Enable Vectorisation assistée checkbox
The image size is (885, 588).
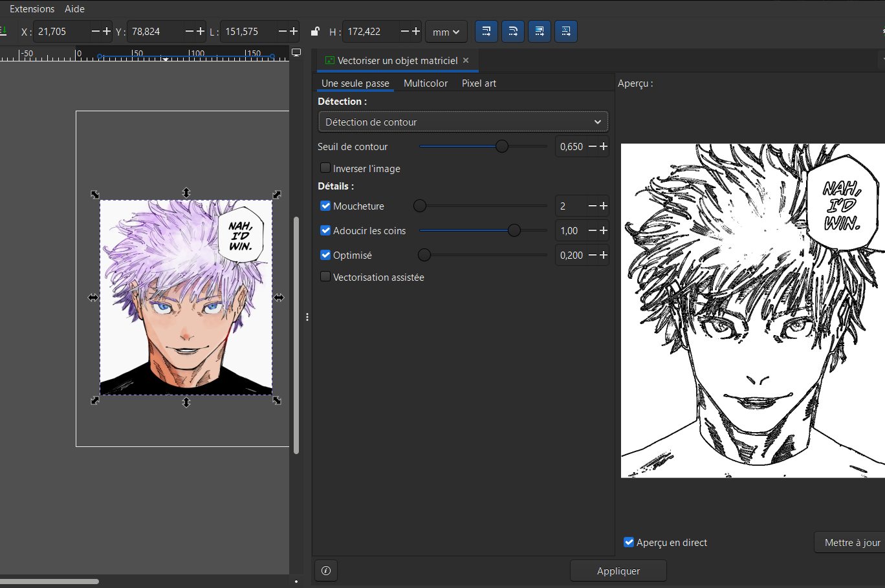[x=325, y=276]
